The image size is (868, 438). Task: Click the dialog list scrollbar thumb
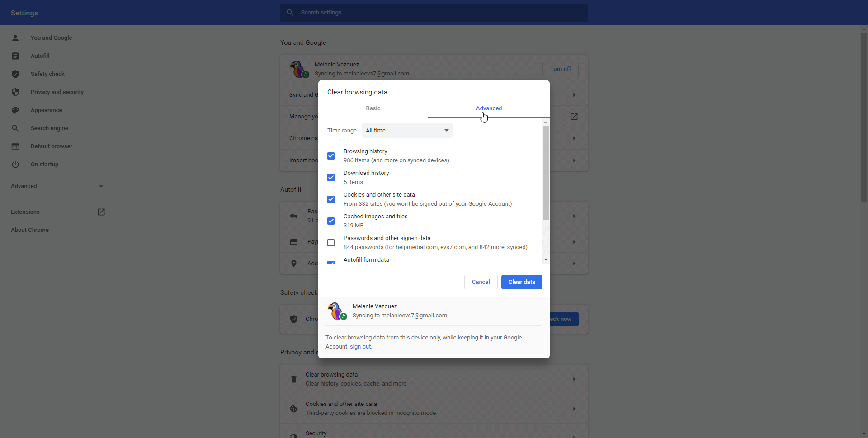click(546, 173)
